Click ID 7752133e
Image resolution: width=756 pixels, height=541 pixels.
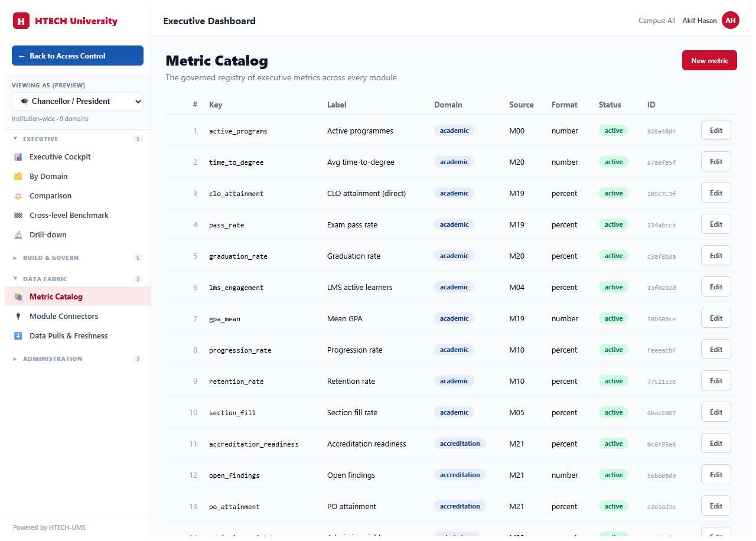click(x=661, y=382)
